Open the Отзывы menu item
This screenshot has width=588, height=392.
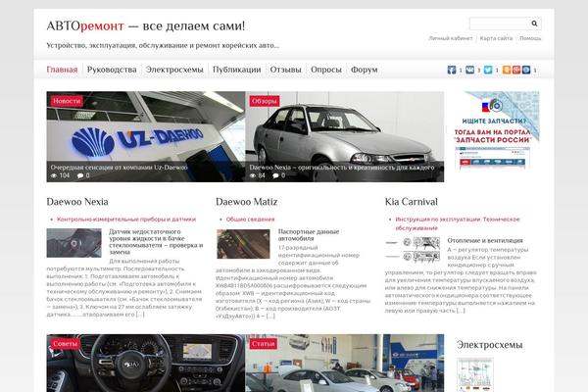pos(286,70)
